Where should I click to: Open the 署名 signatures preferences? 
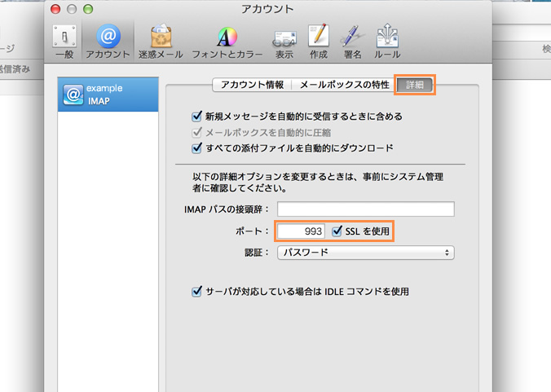point(352,42)
